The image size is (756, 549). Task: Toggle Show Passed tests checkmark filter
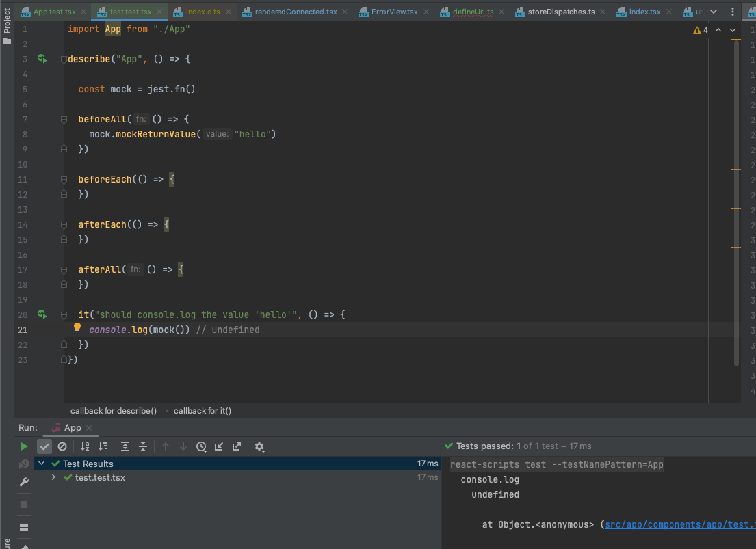pyautogui.click(x=44, y=446)
